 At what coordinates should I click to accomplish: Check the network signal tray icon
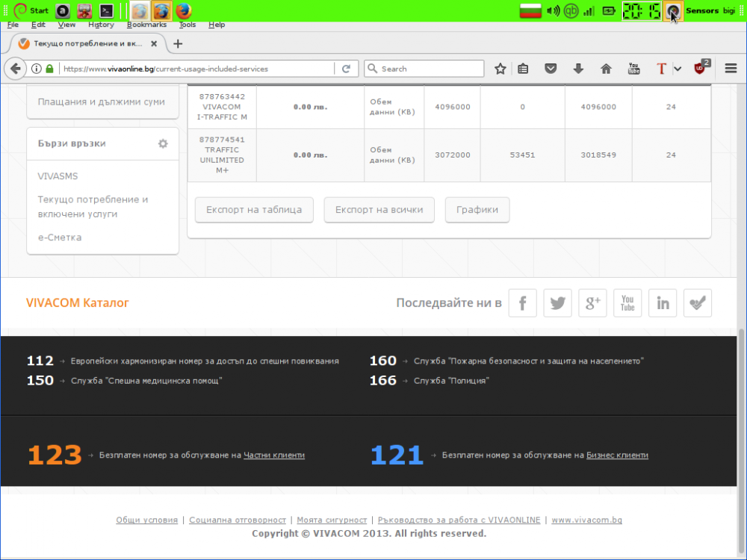click(x=589, y=10)
